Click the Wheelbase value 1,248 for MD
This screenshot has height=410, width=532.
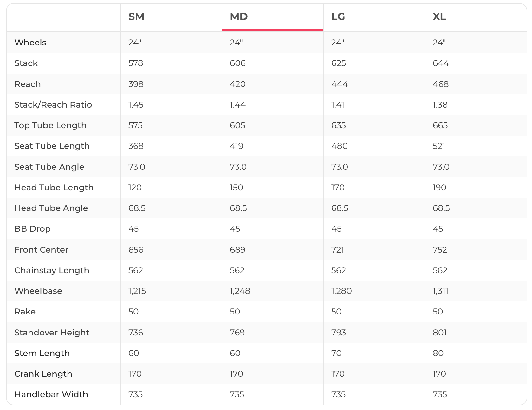(x=240, y=291)
